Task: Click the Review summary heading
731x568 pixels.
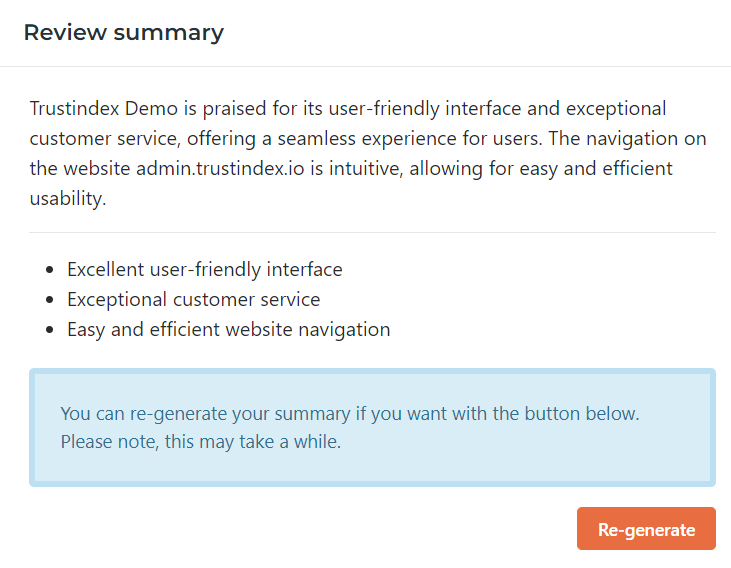Action: tap(123, 32)
